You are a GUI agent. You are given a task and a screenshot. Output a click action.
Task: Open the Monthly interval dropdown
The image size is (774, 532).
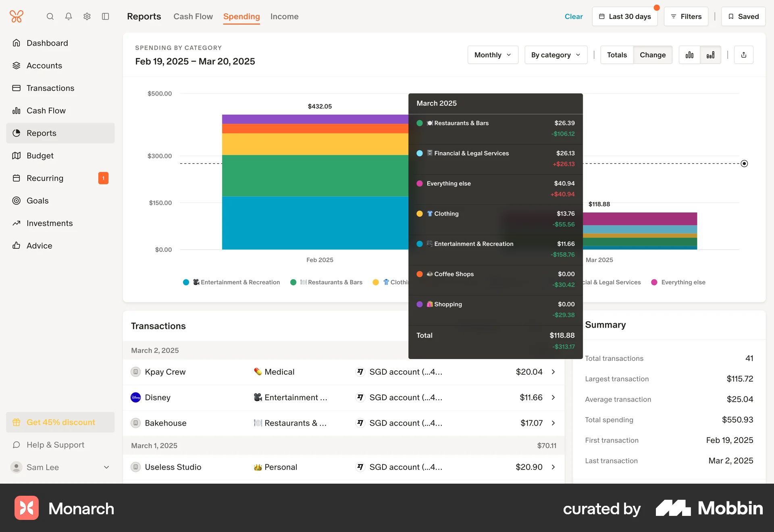[492, 55]
